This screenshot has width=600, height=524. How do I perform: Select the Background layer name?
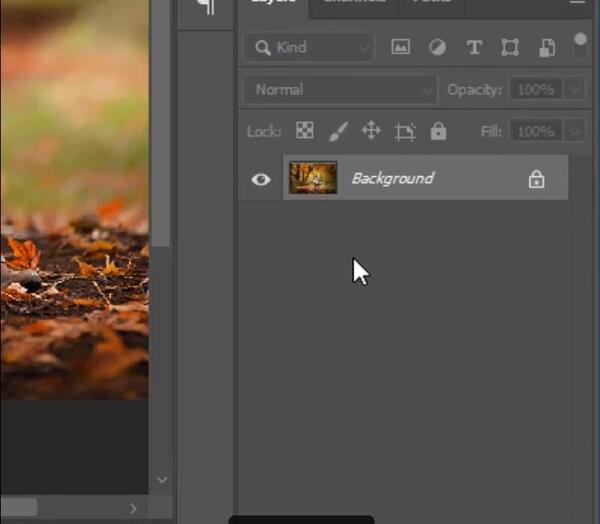[393, 178]
